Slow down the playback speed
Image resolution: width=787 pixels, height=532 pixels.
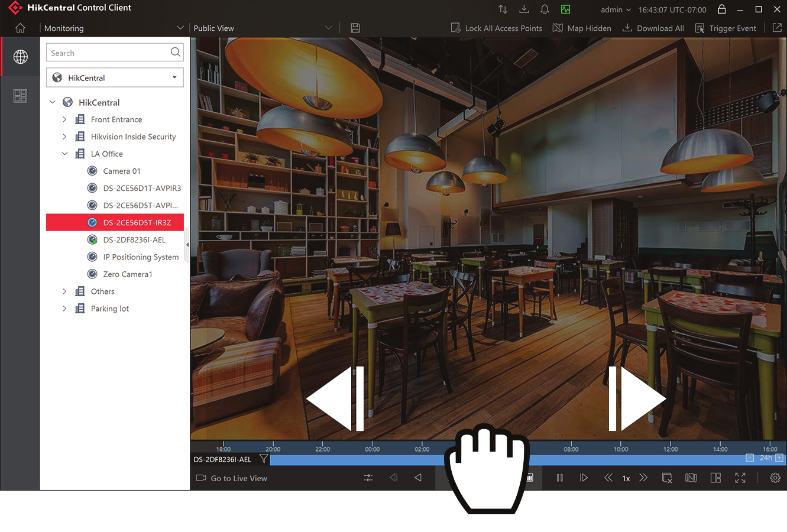(608, 478)
